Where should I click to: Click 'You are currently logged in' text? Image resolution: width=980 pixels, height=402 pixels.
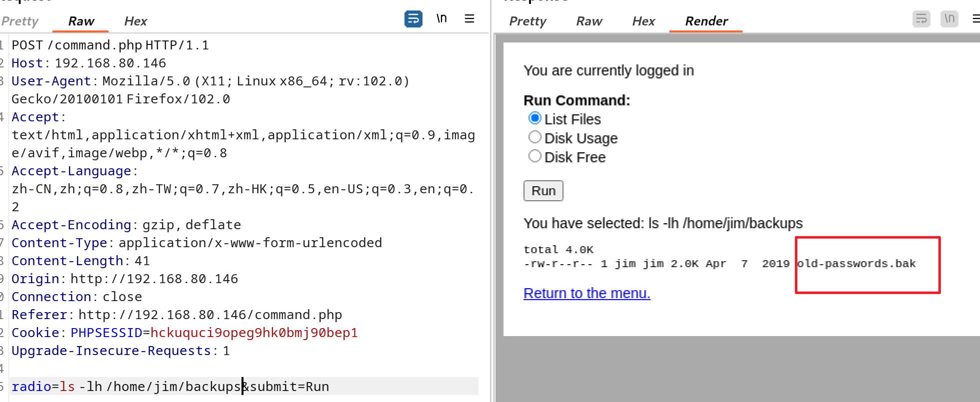(608, 70)
